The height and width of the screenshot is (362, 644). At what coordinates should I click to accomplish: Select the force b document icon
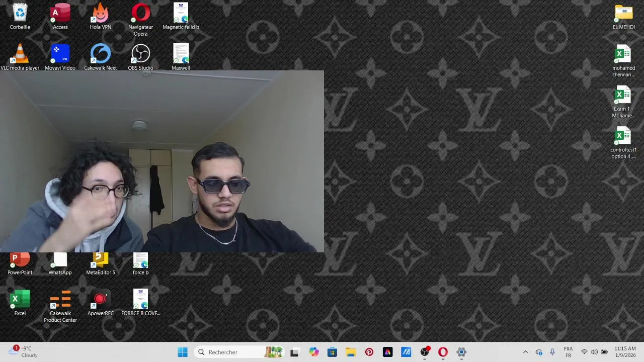point(141,264)
